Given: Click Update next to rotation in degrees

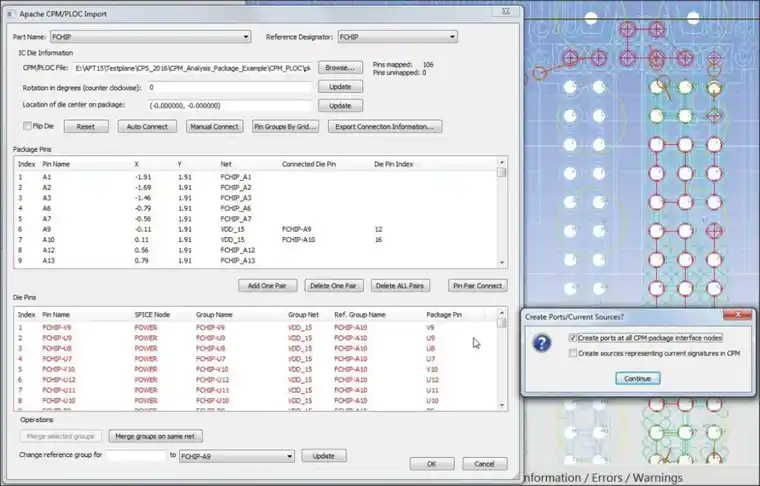Looking at the screenshot, I should click(340, 87).
